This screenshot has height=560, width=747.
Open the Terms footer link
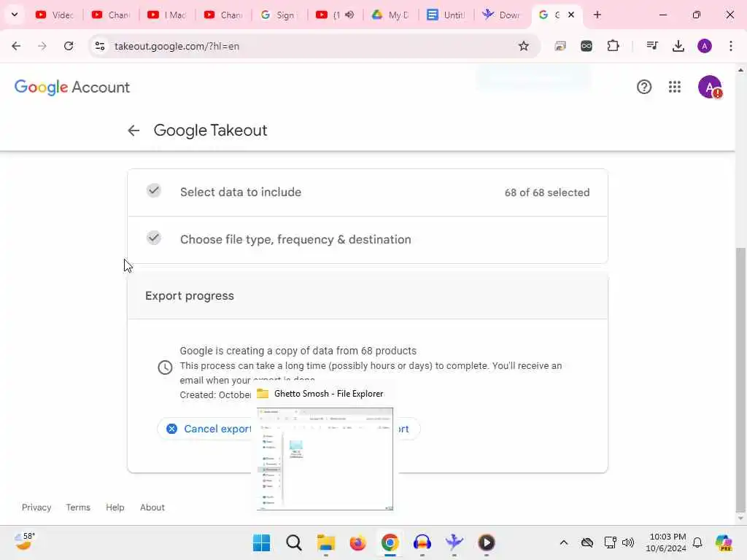[78, 507]
